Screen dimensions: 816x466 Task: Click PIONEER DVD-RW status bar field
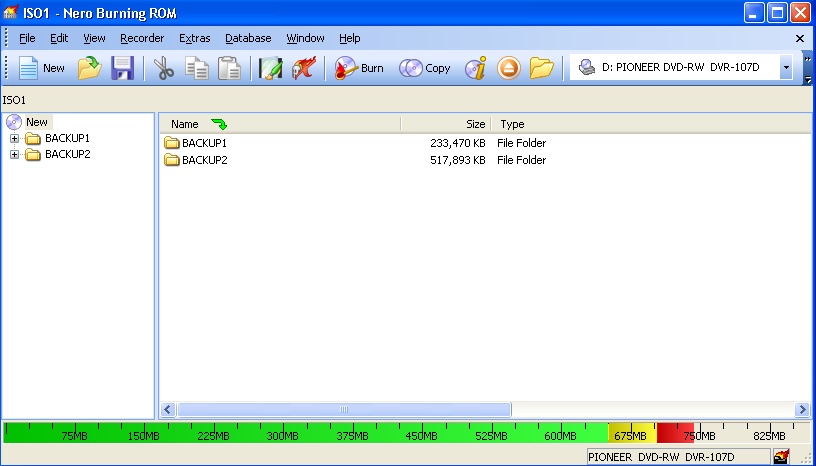coord(678,457)
